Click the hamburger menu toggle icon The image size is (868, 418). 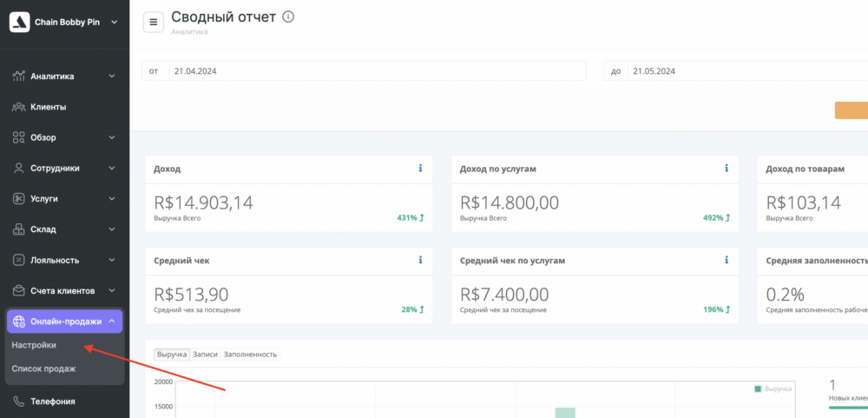(154, 23)
